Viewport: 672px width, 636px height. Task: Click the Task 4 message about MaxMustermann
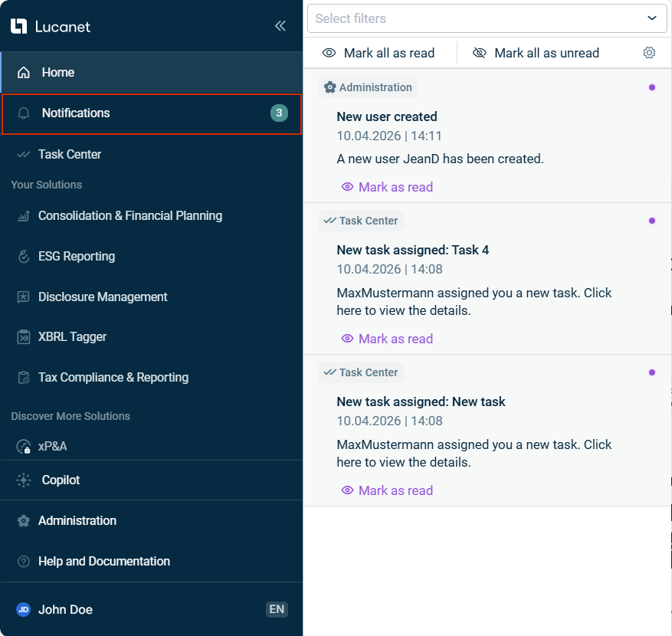[474, 302]
